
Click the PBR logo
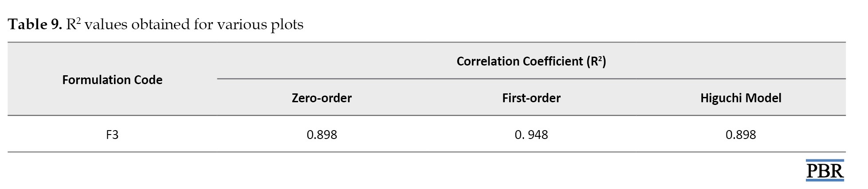[825, 170]
